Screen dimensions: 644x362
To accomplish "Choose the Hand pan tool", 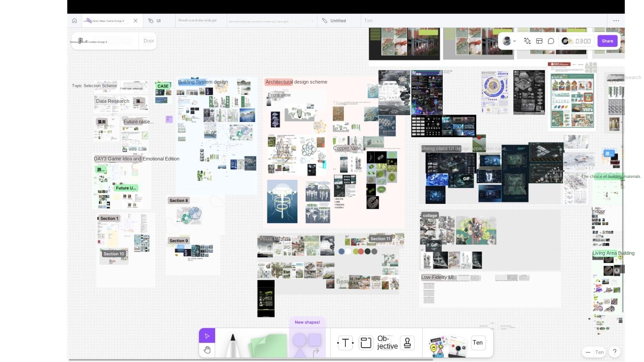I will (x=207, y=349).
